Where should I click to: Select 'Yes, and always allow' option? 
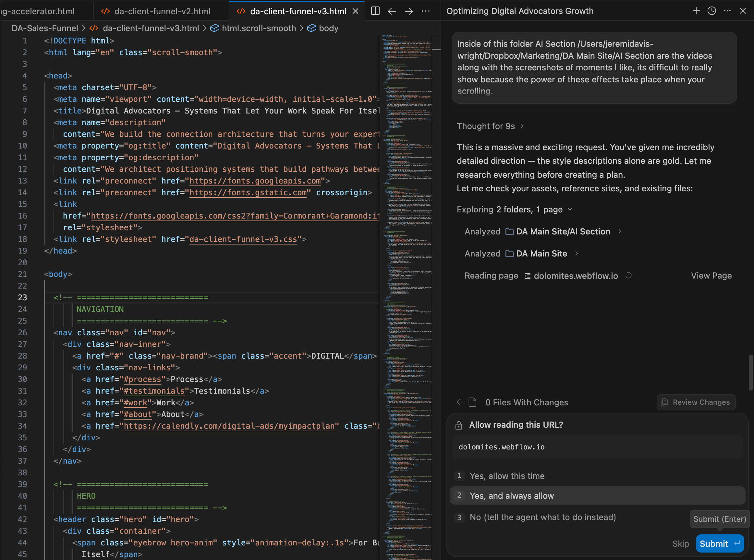(x=597, y=495)
